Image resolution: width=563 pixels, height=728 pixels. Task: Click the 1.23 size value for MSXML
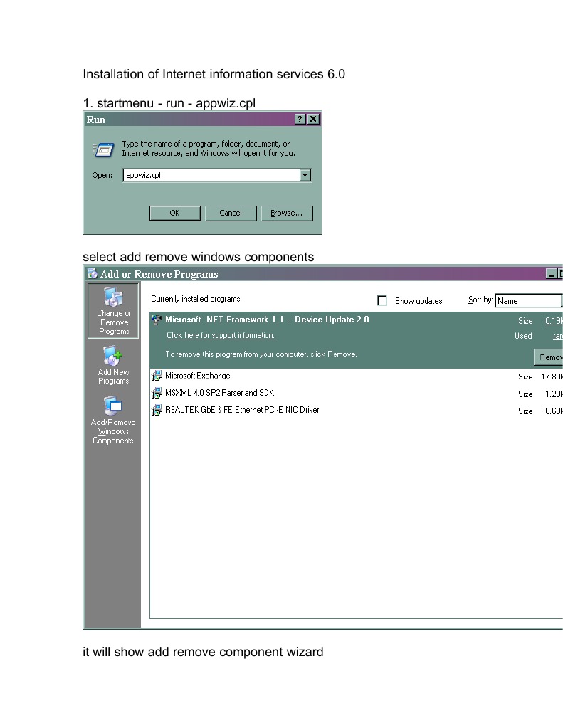(554, 394)
